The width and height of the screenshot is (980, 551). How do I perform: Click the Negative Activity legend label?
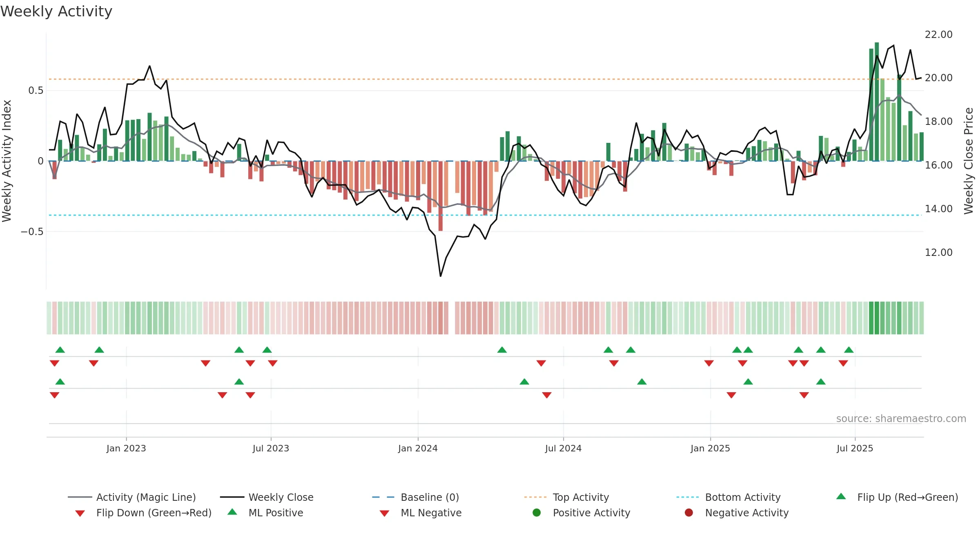tap(747, 513)
